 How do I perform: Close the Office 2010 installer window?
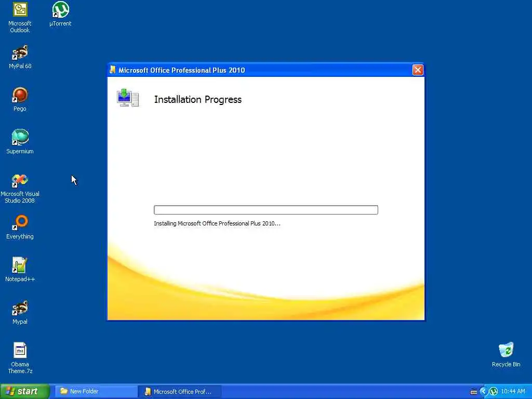coord(418,70)
